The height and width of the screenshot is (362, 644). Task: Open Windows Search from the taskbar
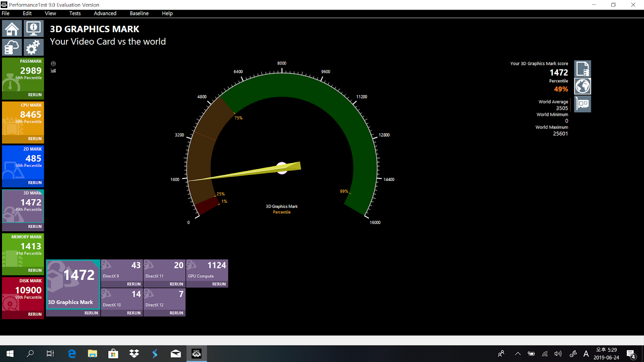(30, 354)
